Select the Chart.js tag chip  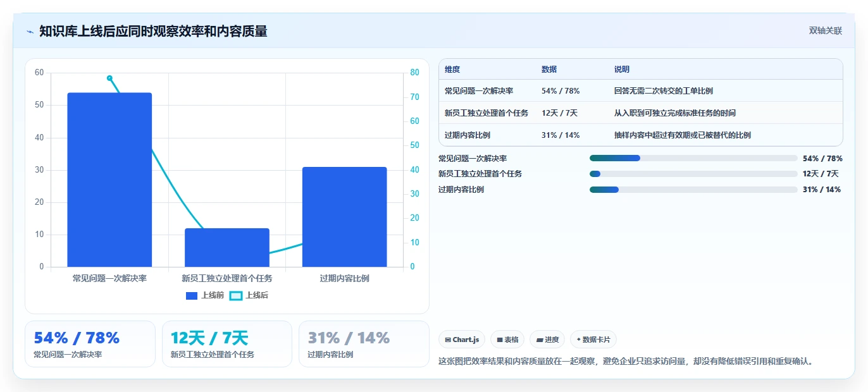462,340
